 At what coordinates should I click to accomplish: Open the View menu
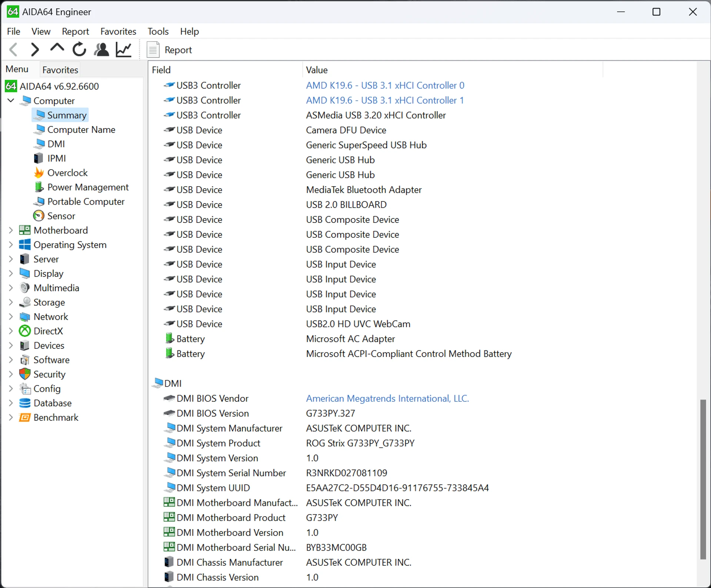41,31
